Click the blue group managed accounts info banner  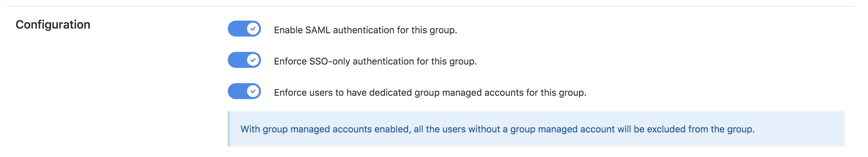coord(536,129)
